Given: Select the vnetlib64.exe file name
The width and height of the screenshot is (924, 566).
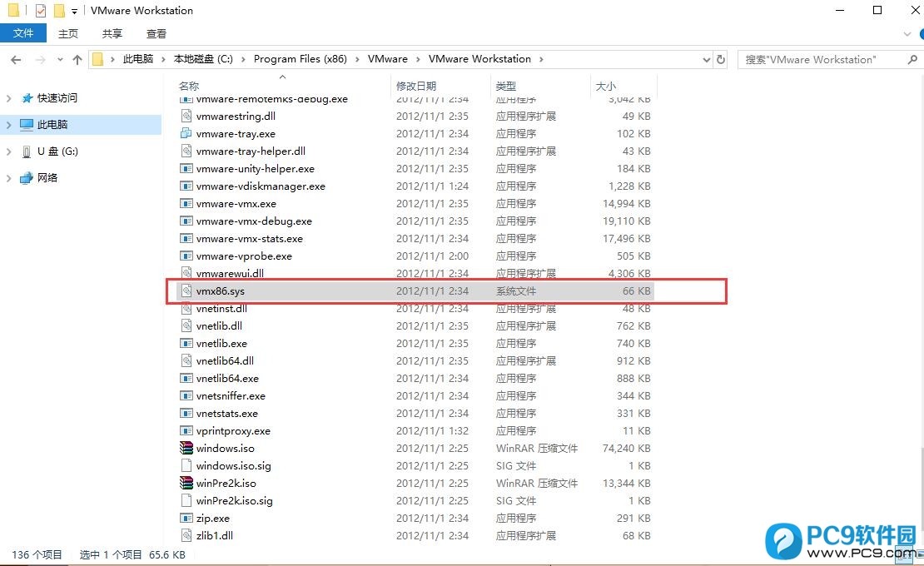Looking at the screenshot, I should (227, 378).
